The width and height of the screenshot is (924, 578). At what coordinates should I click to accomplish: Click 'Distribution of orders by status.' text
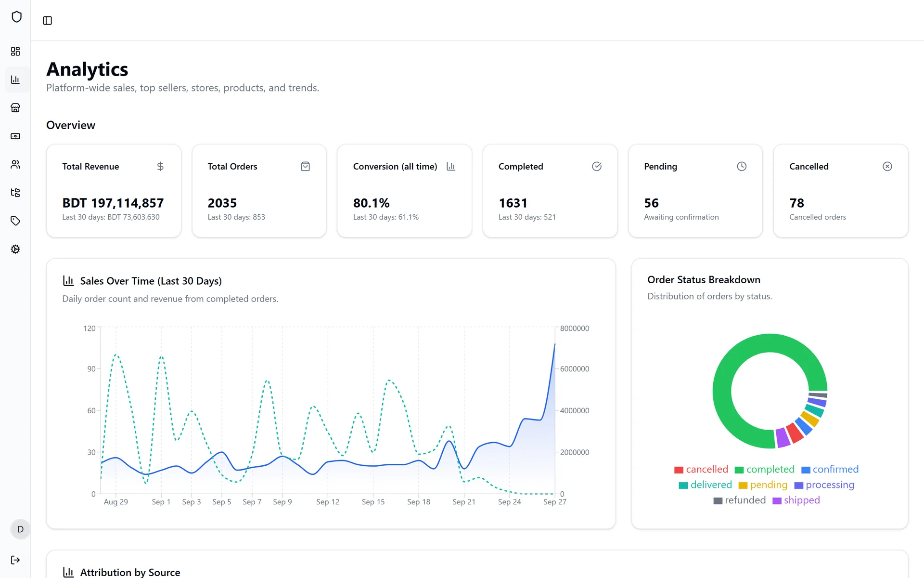(709, 296)
